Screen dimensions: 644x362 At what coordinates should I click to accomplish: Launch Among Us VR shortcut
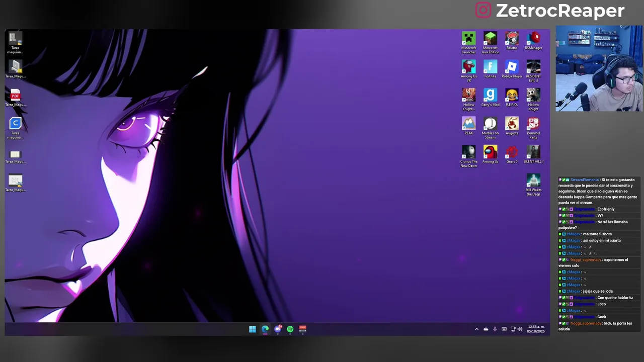pos(468,71)
